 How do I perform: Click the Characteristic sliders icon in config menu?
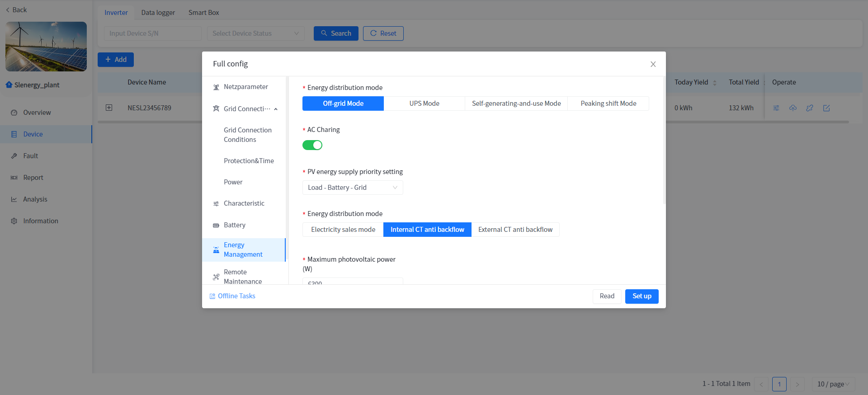point(216,204)
